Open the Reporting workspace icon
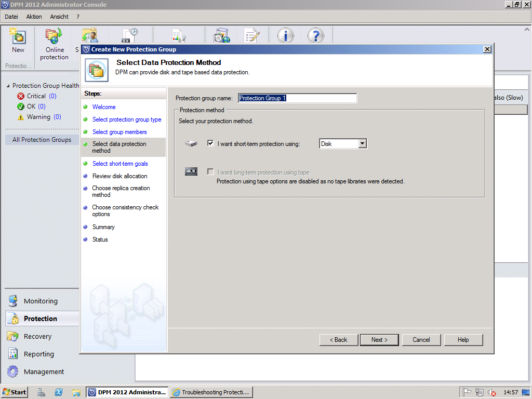The image size is (532, 399). point(13,354)
